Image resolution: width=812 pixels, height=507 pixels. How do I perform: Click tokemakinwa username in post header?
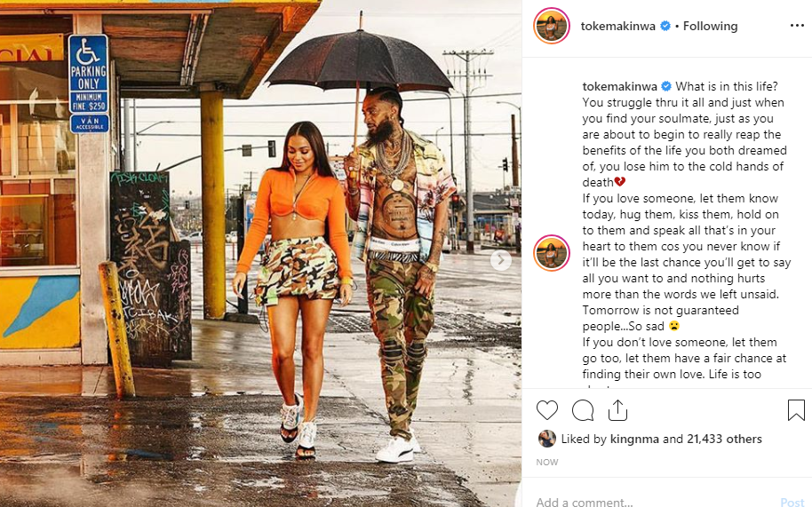(x=617, y=26)
